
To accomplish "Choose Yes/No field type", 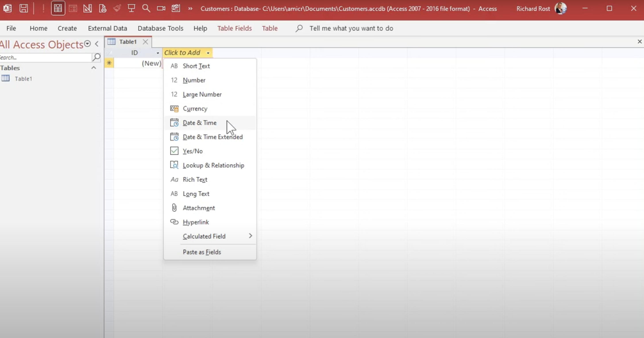I will coord(210,151).
